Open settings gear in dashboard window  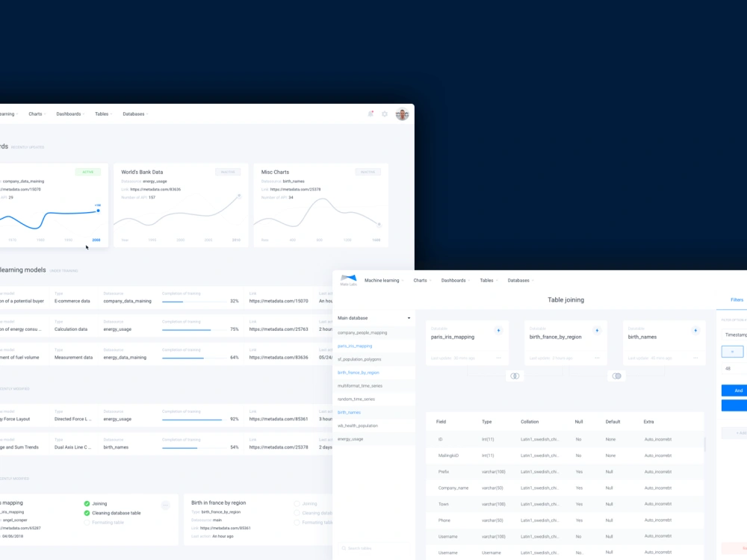click(x=385, y=114)
